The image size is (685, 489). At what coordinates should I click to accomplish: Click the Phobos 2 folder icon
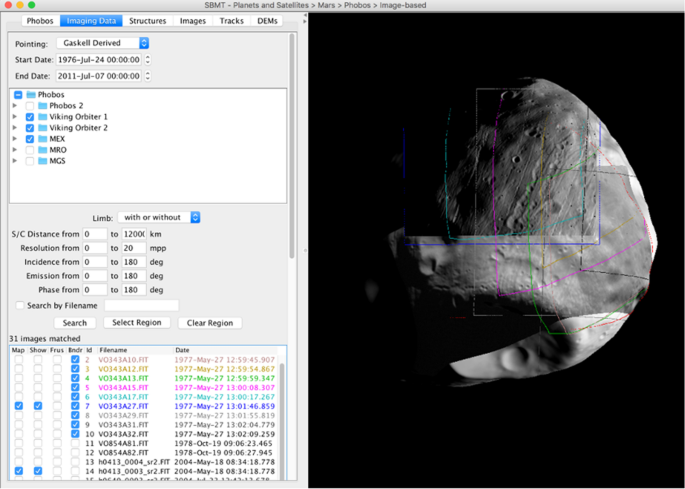(44, 106)
